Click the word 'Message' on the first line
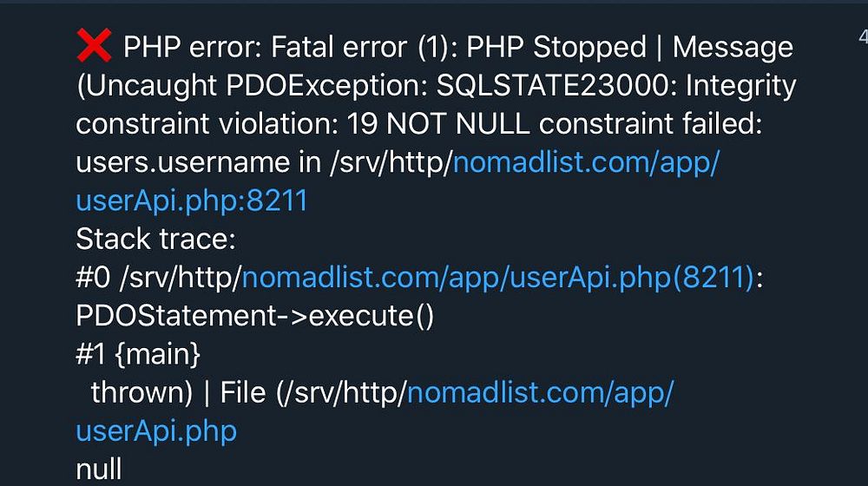Image resolution: width=868 pixels, height=486 pixels. pos(733,48)
